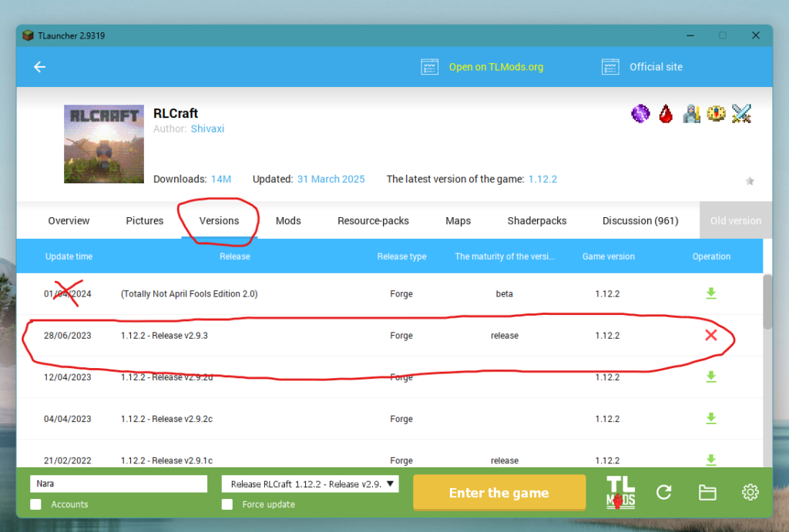Click the favorite star icon

click(749, 181)
